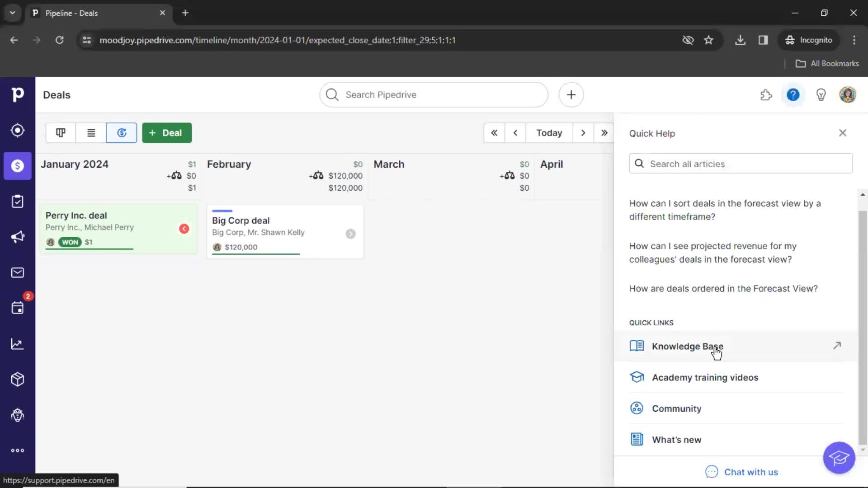Switch to pipeline kanban view
The width and height of the screenshot is (868, 488).
[61, 133]
